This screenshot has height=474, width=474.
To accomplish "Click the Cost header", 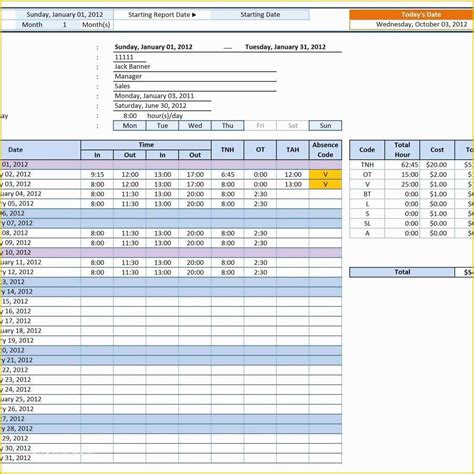I will [437, 150].
